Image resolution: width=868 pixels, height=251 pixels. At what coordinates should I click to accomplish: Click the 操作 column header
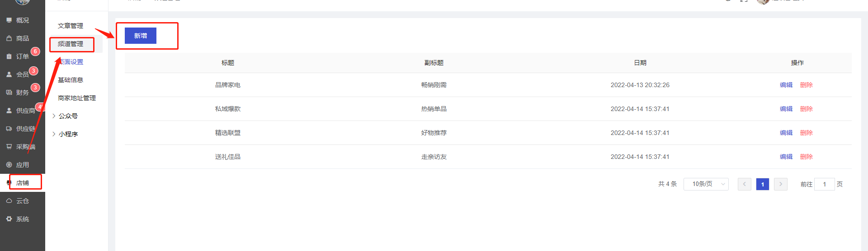797,63
